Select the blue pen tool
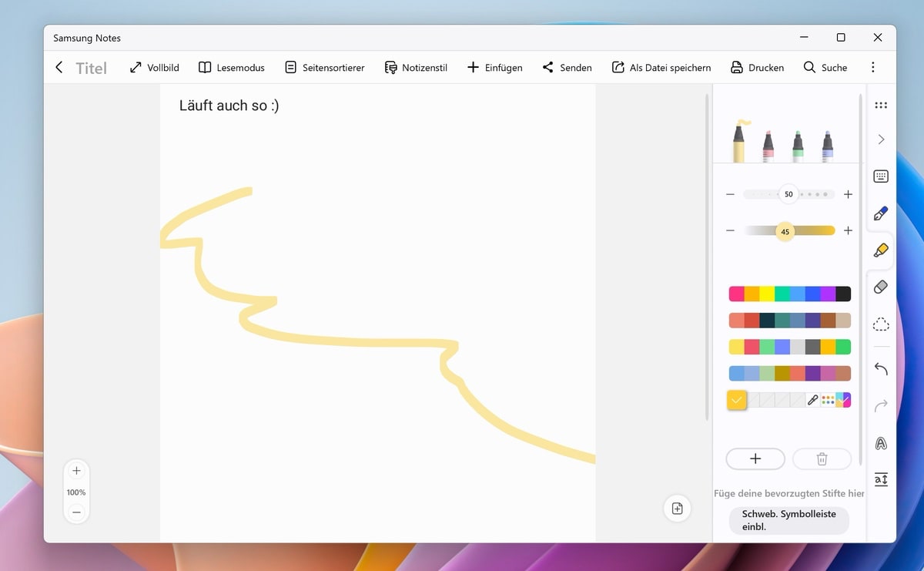 (881, 213)
